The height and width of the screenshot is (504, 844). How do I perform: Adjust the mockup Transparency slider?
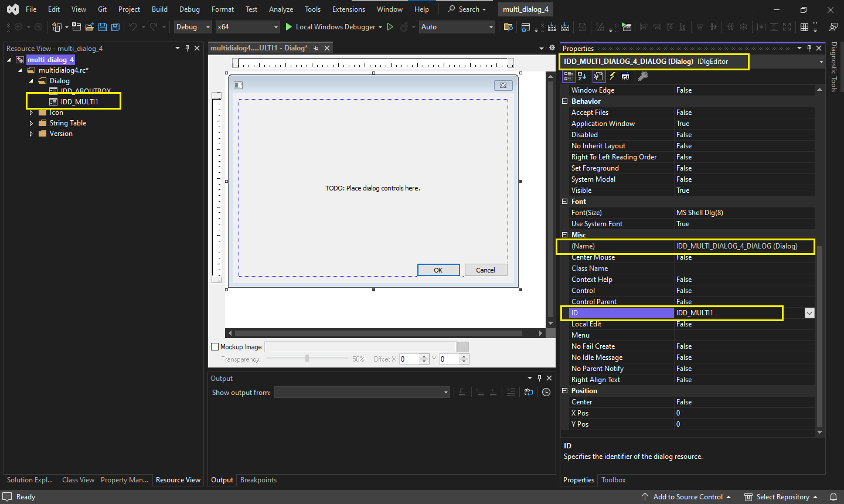(x=307, y=359)
